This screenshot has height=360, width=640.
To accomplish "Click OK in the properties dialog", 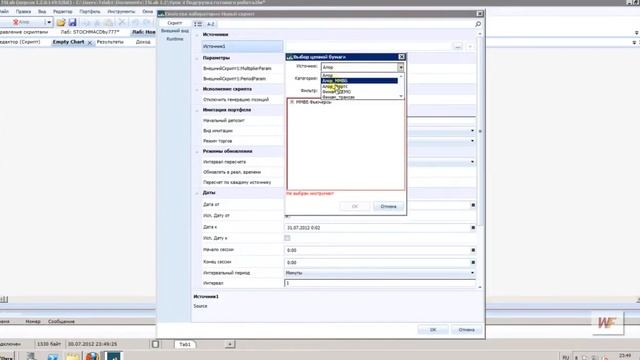I will click(x=433, y=330).
